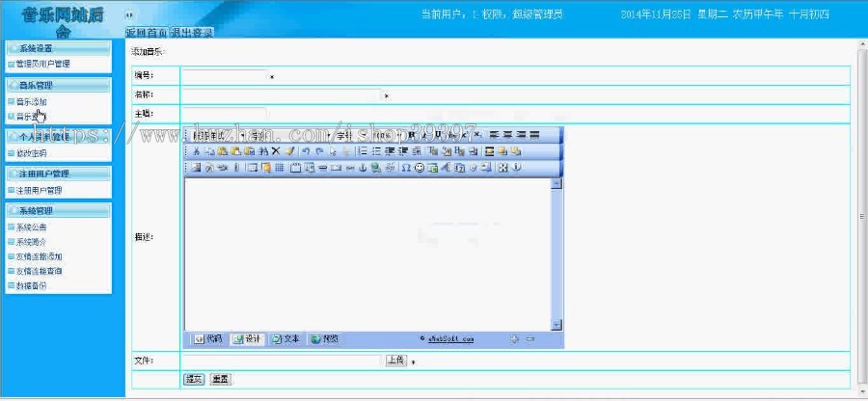Click the 上传 upload button
This screenshot has width=868, height=401.
pyautogui.click(x=395, y=361)
